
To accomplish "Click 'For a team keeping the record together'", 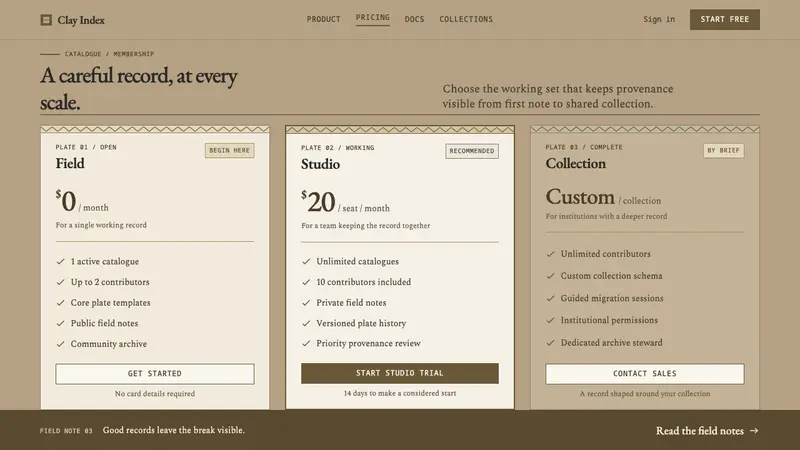I will tap(366, 226).
